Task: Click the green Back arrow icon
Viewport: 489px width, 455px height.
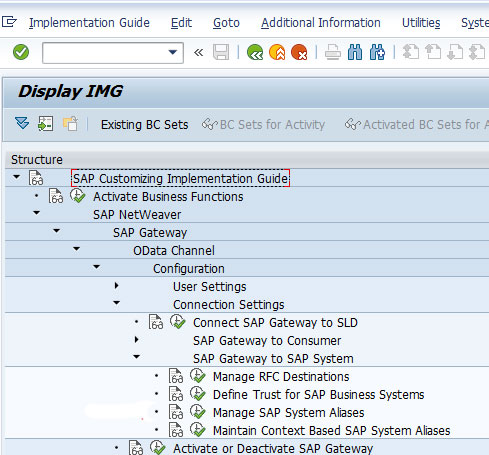Action: pos(255,52)
